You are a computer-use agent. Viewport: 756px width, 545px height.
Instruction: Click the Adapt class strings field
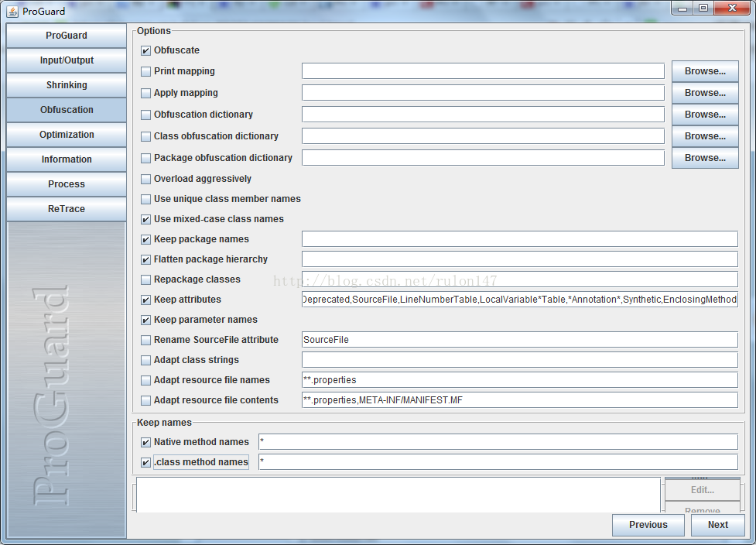pyautogui.click(x=520, y=360)
